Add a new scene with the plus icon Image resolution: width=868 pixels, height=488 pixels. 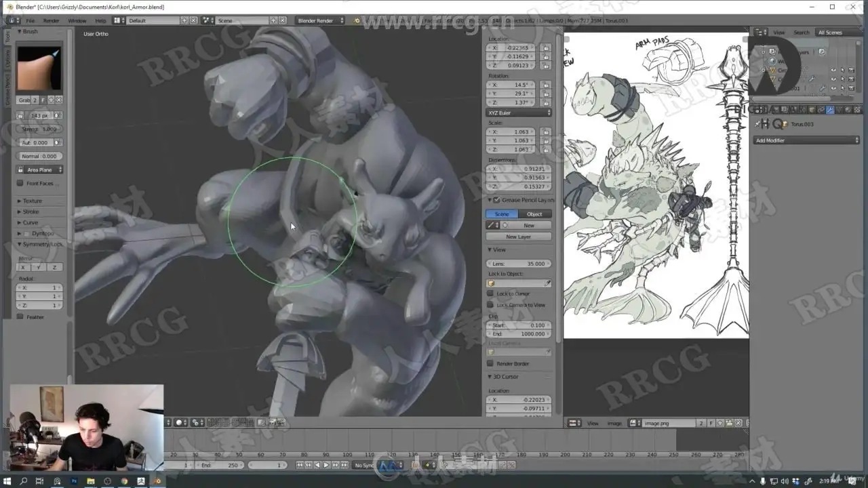pyautogui.click(x=273, y=20)
